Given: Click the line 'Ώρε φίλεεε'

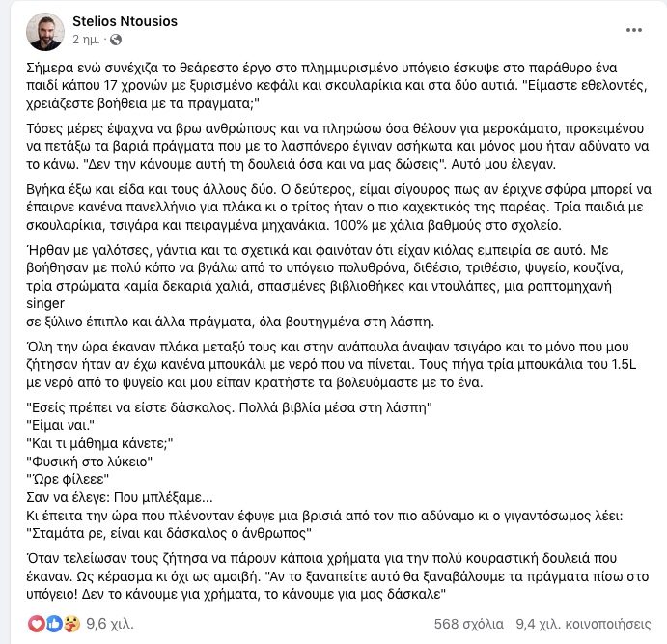Looking at the screenshot, I should pyautogui.click(x=68, y=480).
